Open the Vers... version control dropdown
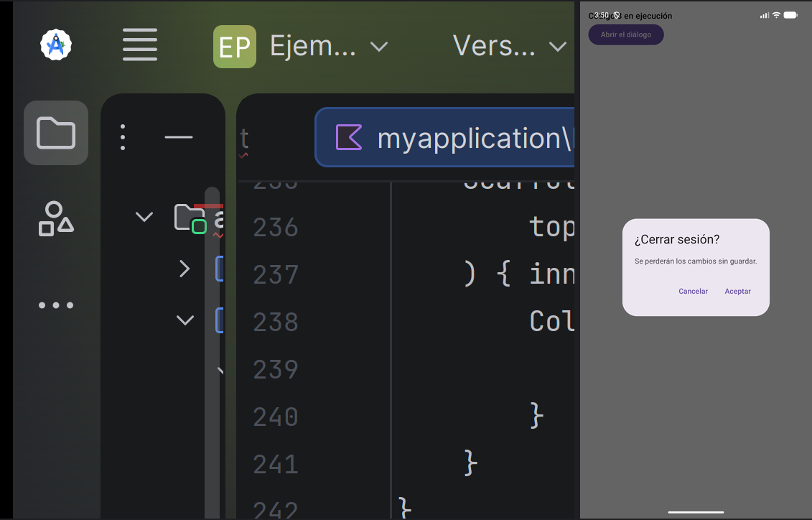812x520 pixels. tap(510, 47)
